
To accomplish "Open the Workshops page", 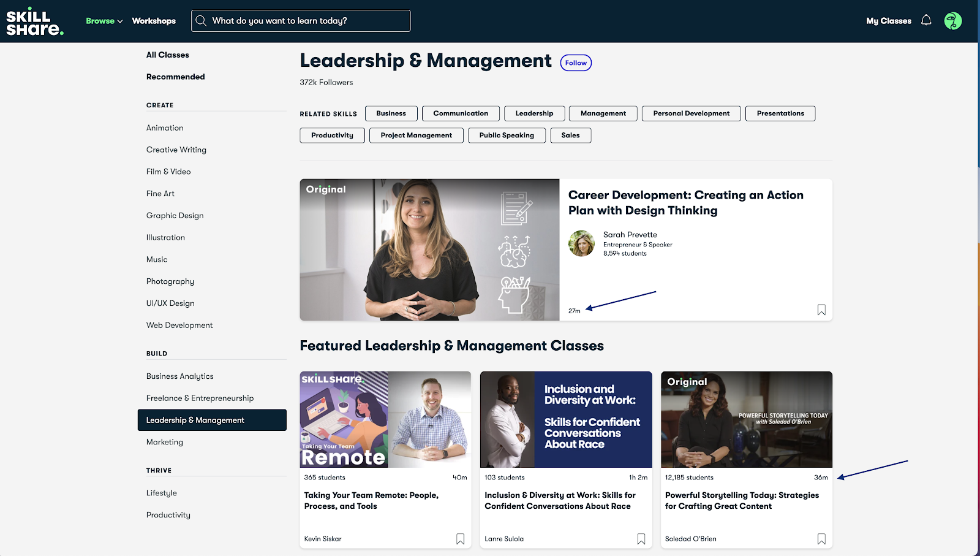I will click(x=154, y=21).
